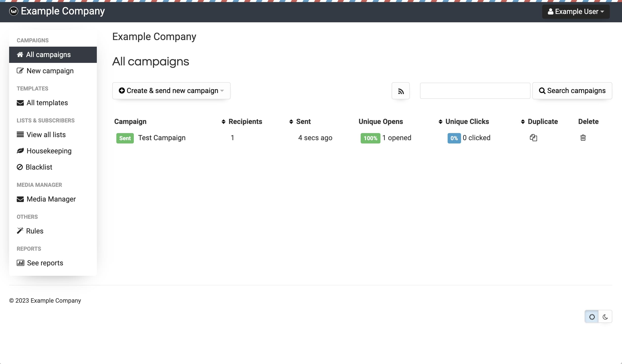The height and width of the screenshot is (364, 622).
Task: Click the 2023 Example Company footer text
Action: click(45, 301)
